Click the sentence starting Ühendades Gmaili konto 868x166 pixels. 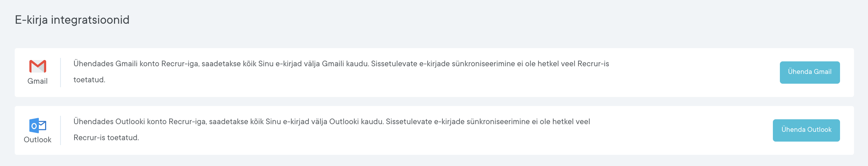point(220,64)
